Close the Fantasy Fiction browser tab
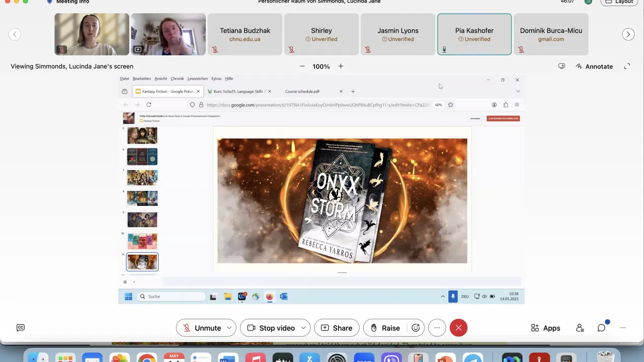 point(199,92)
